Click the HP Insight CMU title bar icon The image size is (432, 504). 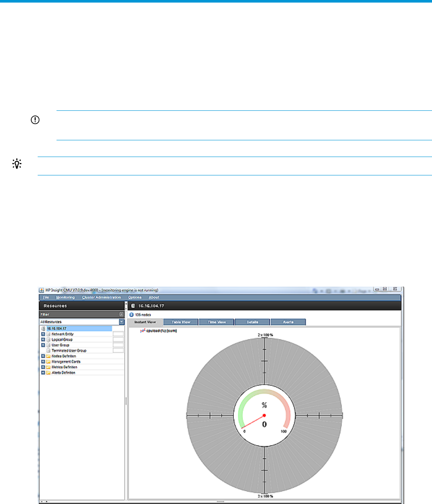click(42, 290)
